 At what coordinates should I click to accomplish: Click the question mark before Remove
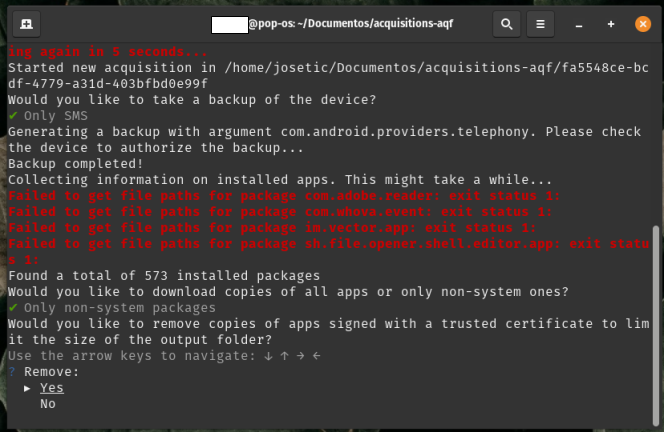click(12, 372)
